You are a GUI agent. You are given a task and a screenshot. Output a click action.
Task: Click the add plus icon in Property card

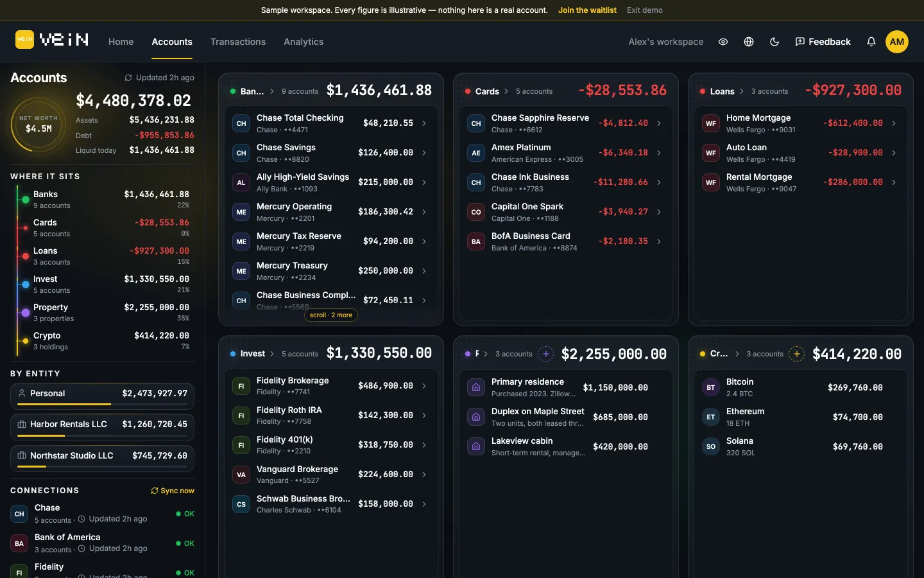(546, 354)
